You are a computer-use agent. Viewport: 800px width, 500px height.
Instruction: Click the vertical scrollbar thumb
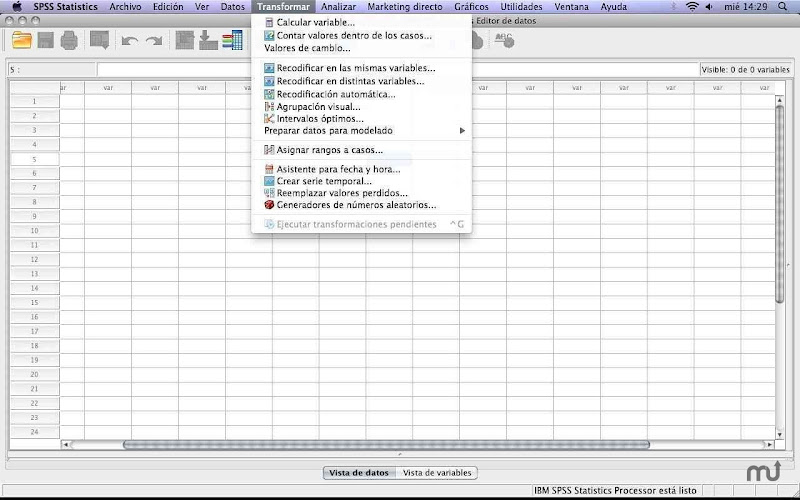[x=780, y=204]
